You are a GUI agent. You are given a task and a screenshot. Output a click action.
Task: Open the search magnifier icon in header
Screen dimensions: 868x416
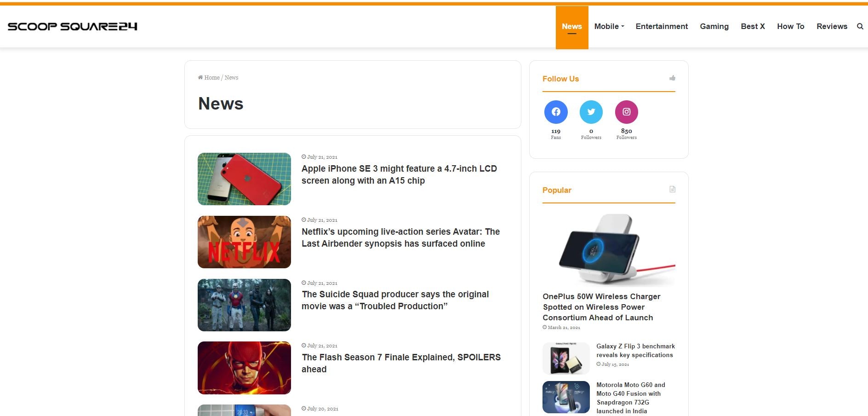[860, 26]
